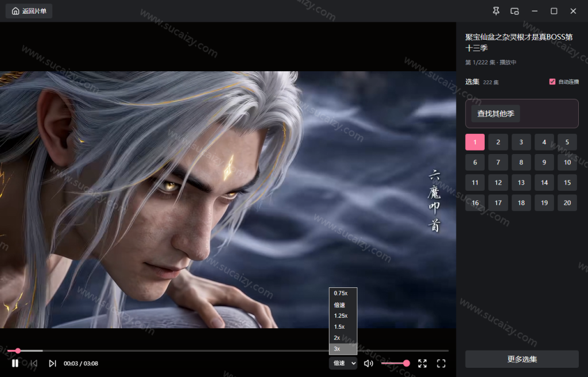Play episode 20
This screenshot has height=377, width=588.
(x=567, y=203)
